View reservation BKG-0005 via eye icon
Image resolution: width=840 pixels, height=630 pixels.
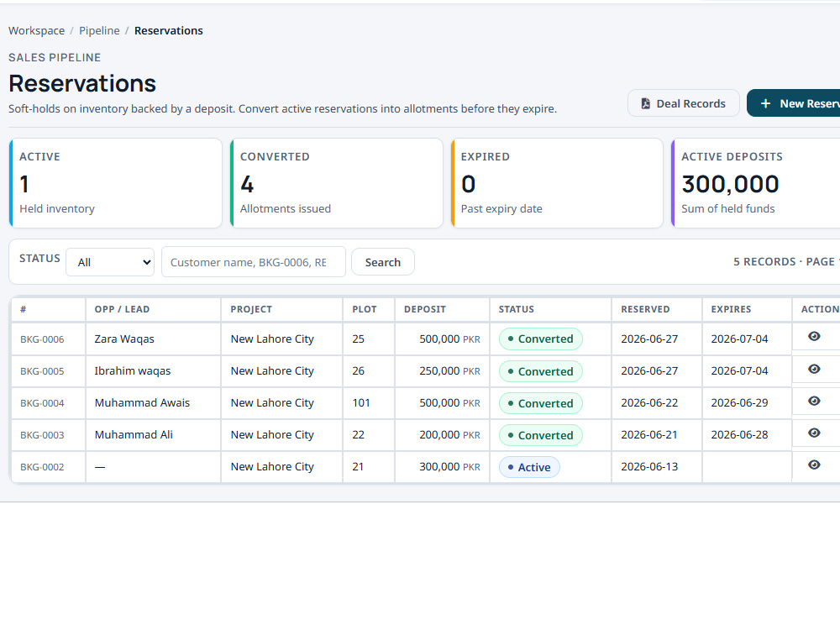pos(814,369)
